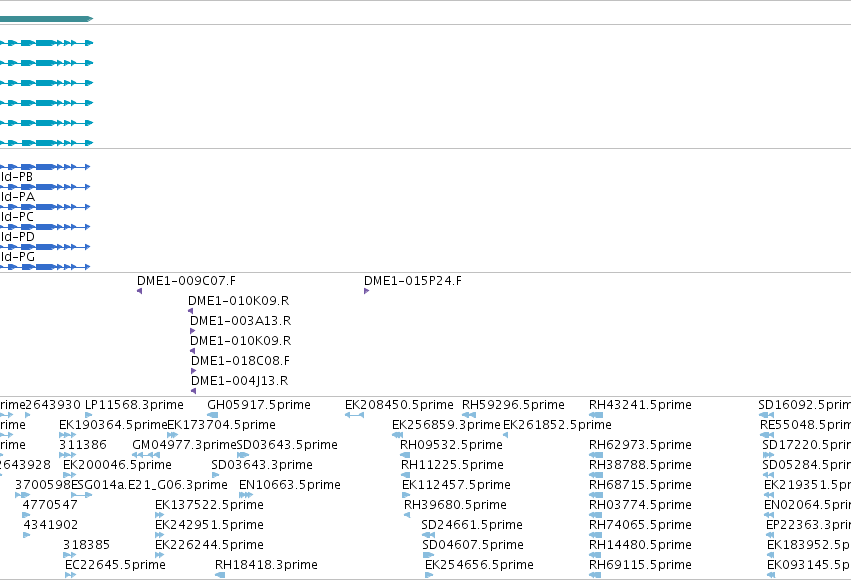Click the RH18418.3prime EST label
The image size is (851, 580).
[266, 565]
